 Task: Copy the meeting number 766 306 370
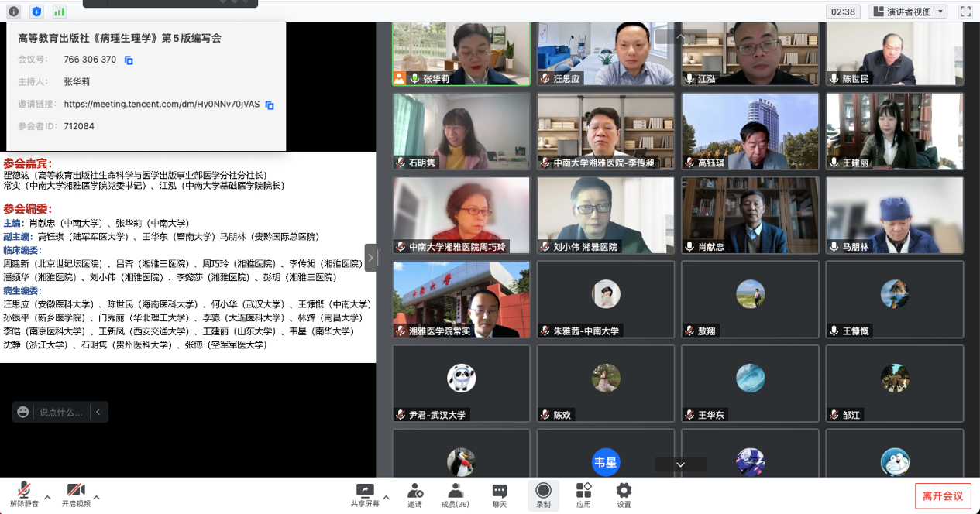(129, 60)
